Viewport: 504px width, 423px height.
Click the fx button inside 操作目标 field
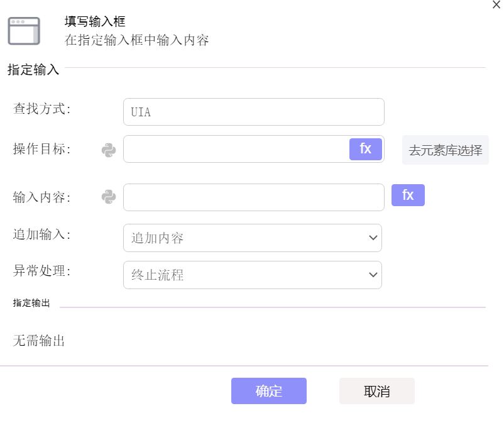pos(366,149)
